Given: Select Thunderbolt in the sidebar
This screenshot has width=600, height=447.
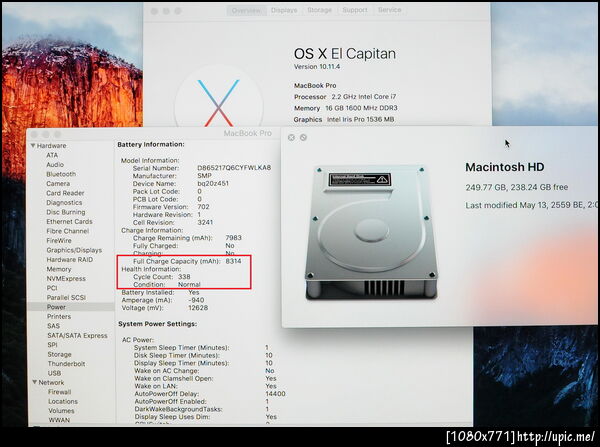Looking at the screenshot, I should pyautogui.click(x=66, y=364).
